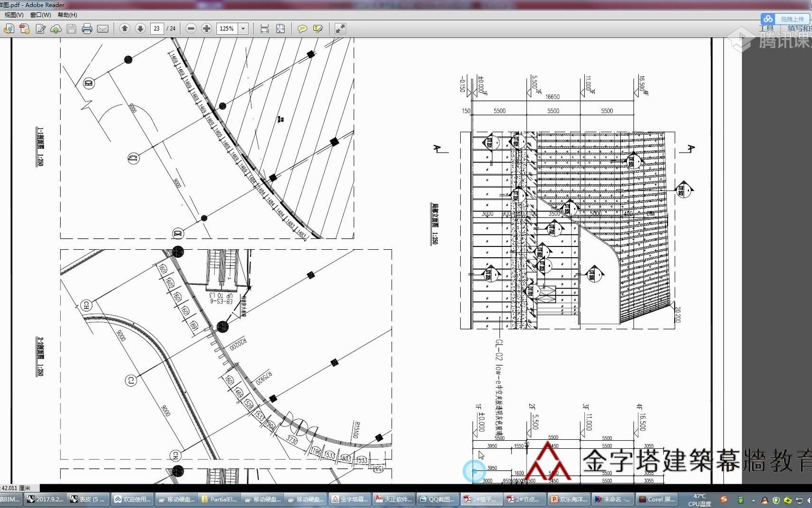Click the 表皮 (5 ... taskbar window

(88, 499)
